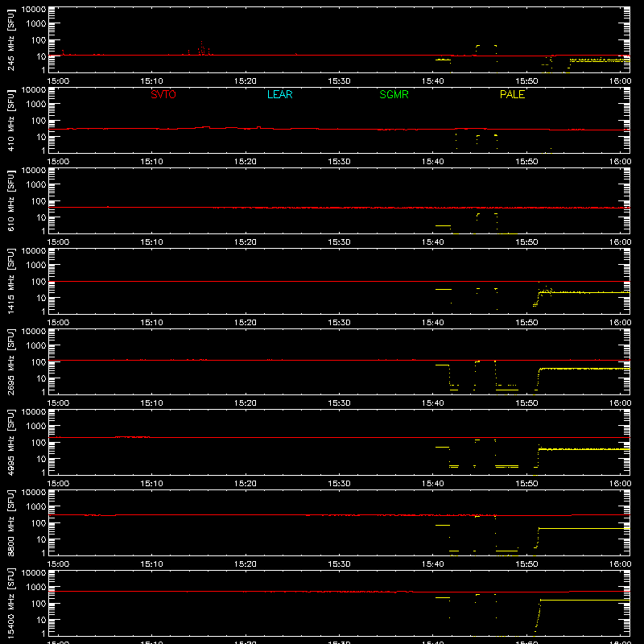The width and height of the screenshot is (644, 644).
Task: Click the 1000 y-axis value on 15400 MHz plot
Action: 36,588
